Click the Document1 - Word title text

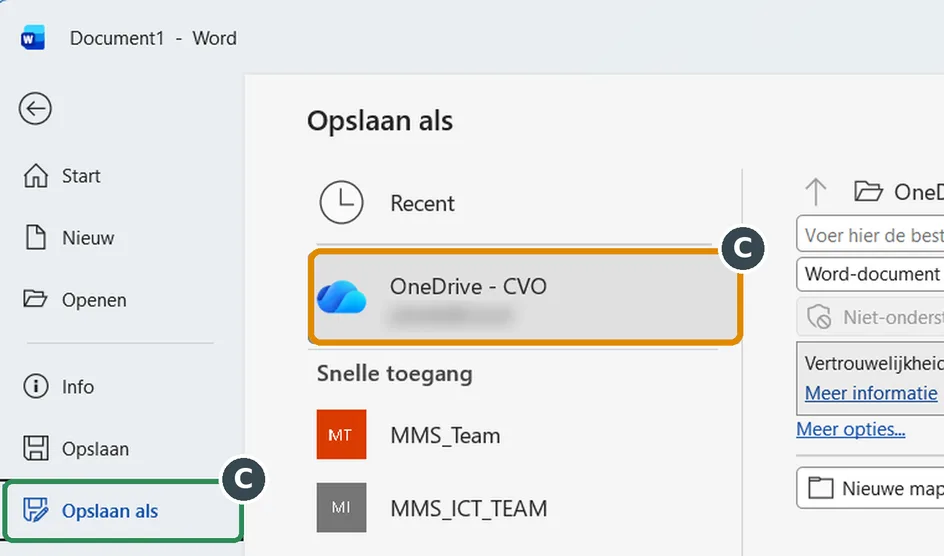(x=154, y=38)
